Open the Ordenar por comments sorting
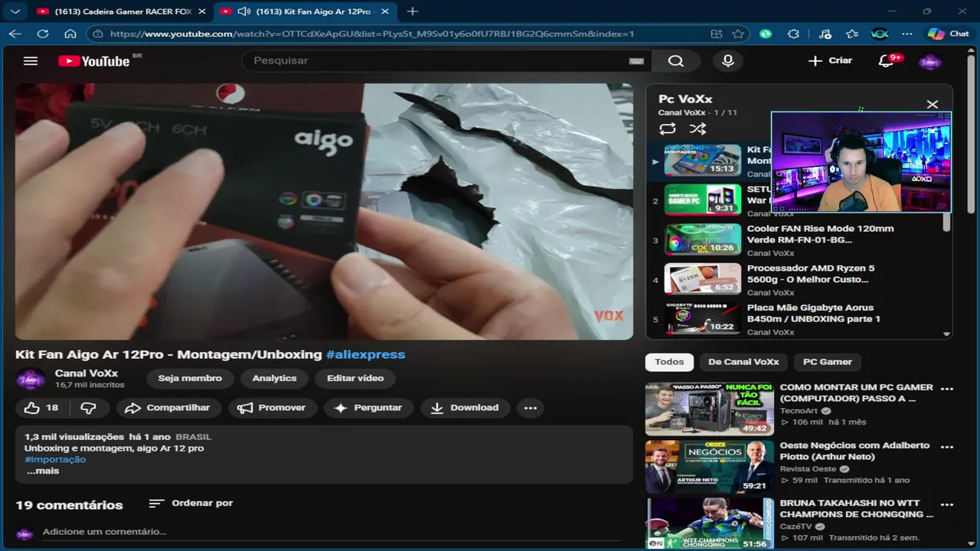The height and width of the screenshot is (551, 980). 191,503
